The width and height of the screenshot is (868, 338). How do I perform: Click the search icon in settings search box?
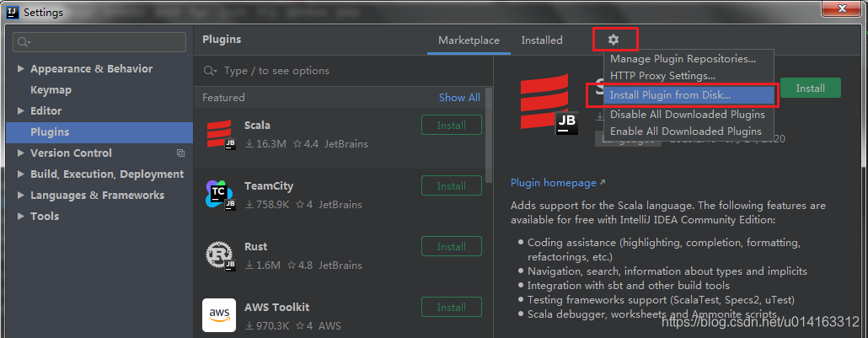[x=24, y=42]
